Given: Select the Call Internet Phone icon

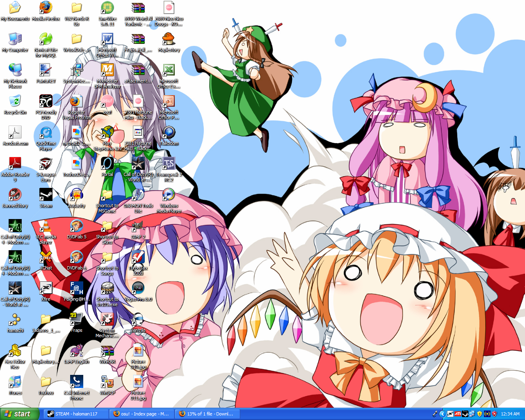Looking at the screenshot, I should click(x=77, y=382).
